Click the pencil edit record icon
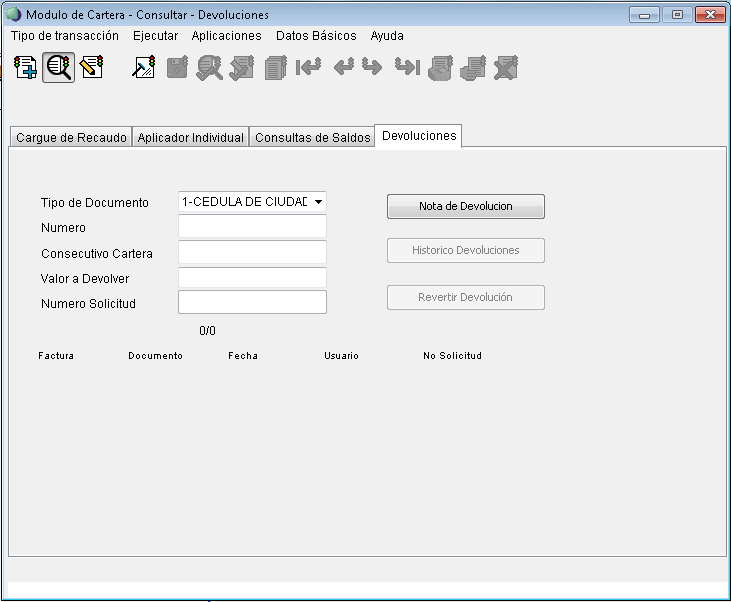Image resolution: width=731 pixels, height=602 pixels. [92, 68]
